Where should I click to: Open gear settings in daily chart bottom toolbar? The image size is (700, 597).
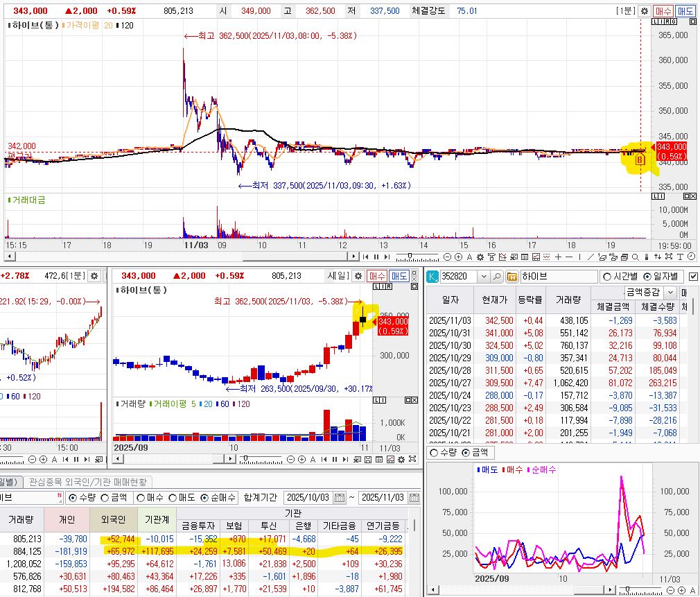pyautogui.click(x=401, y=459)
